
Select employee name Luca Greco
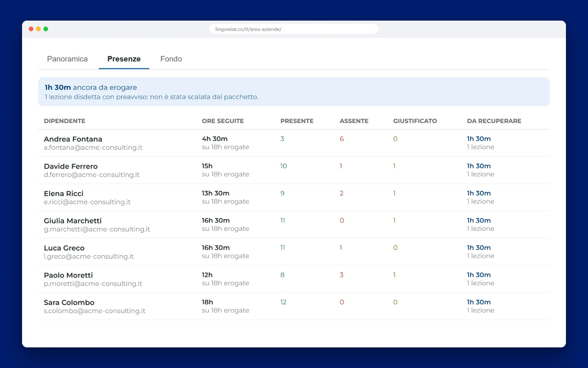click(64, 248)
